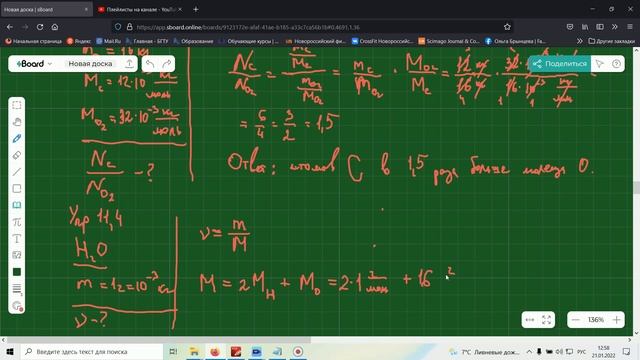Open the notification center icon

tap(627, 351)
